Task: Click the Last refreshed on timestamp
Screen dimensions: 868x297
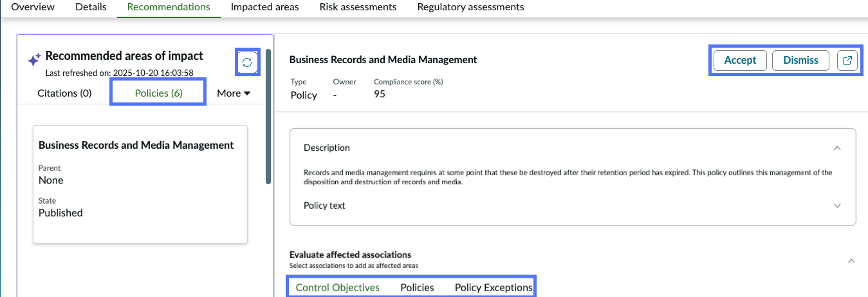Action: tap(120, 73)
